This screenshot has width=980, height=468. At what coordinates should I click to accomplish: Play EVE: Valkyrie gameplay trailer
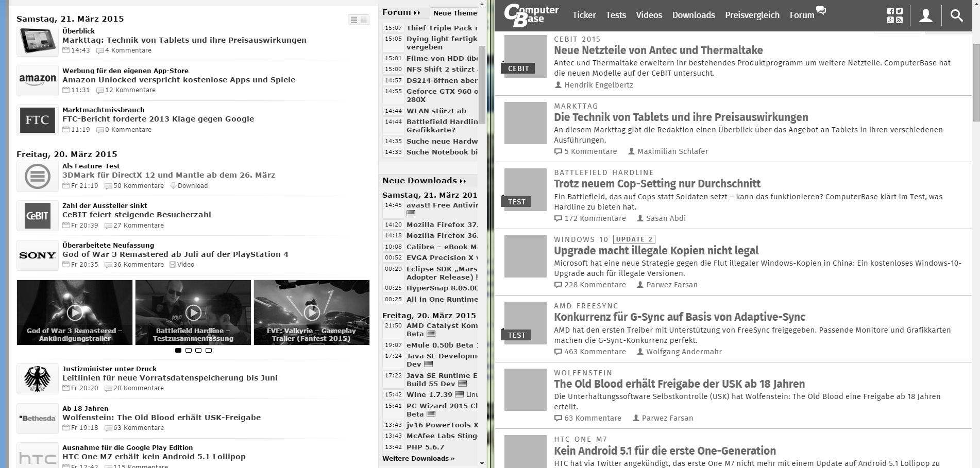click(312, 313)
